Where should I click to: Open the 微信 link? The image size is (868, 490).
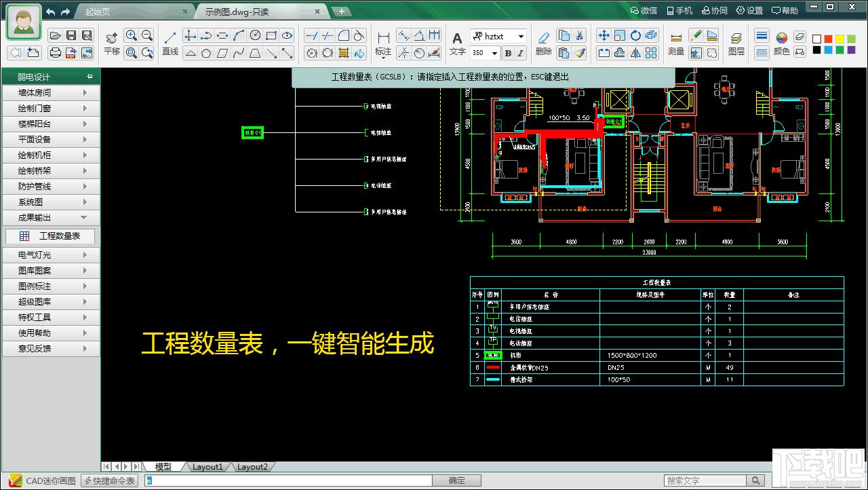point(644,11)
